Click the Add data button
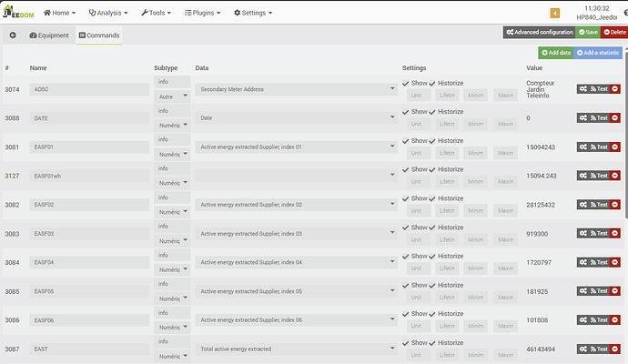Viewport: 628px width, 364px height. [x=556, y=53]
